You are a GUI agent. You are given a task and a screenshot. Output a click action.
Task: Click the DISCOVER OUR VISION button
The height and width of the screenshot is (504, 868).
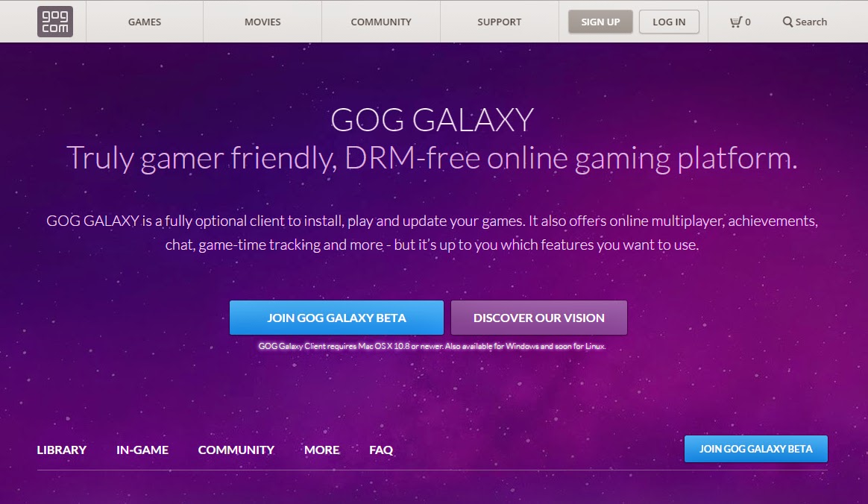(x=538, y=318)
